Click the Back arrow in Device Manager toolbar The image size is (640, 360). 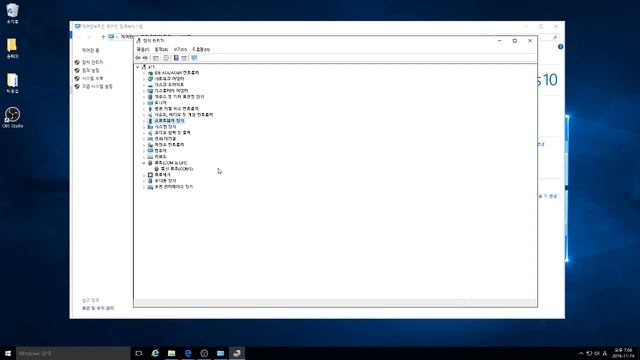tap(138, 58)
